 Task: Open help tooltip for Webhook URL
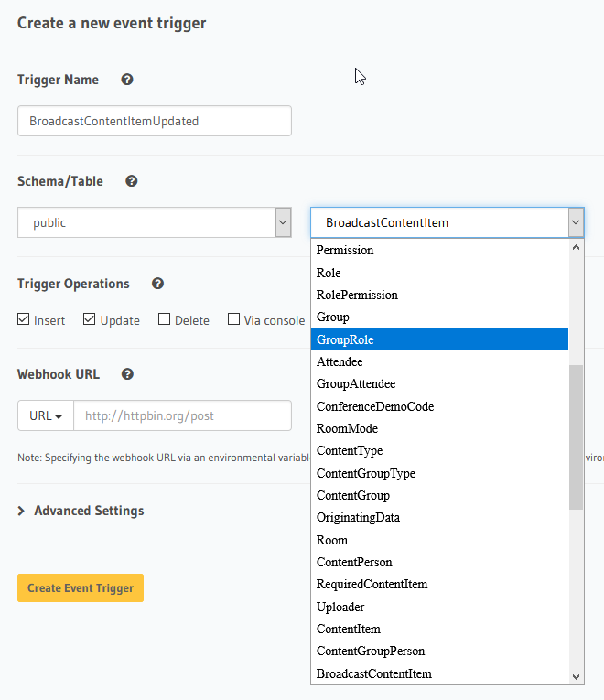coord(127,374)
